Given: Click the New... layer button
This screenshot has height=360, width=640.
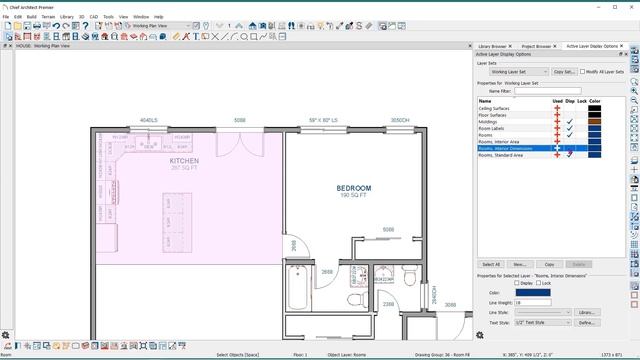Looking at the screenshot, I should 520,264.
